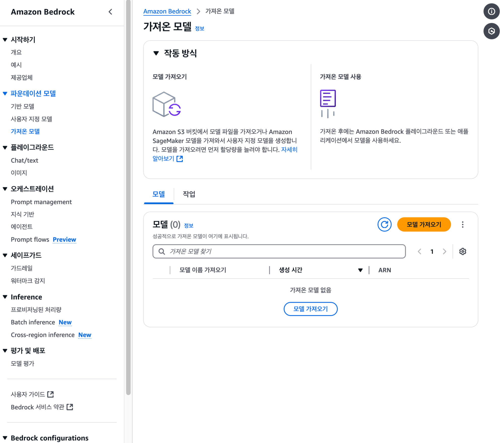
Task: Collapse the 파운데이션 모델 sidebar group
Action: 5,93
